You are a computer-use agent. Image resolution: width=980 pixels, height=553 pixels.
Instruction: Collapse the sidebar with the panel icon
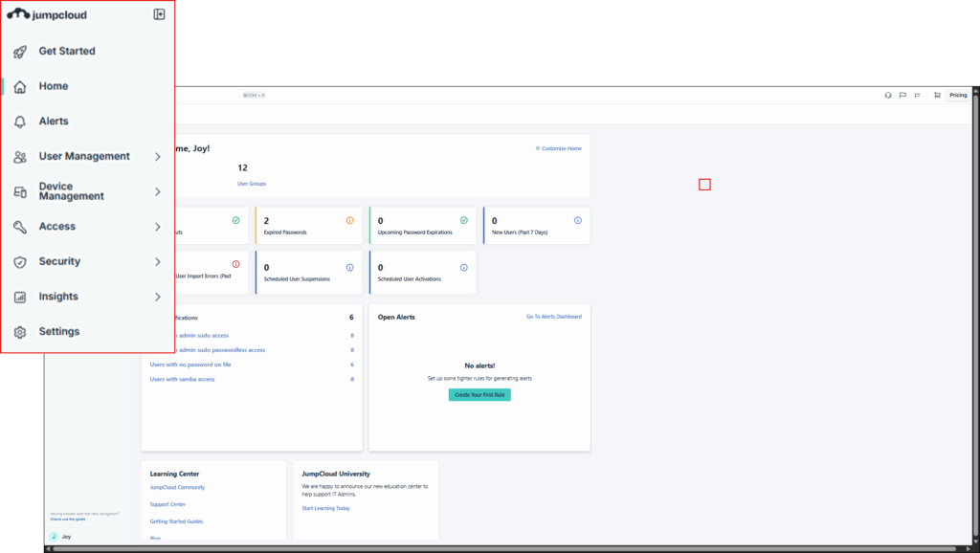coord(159,14)
